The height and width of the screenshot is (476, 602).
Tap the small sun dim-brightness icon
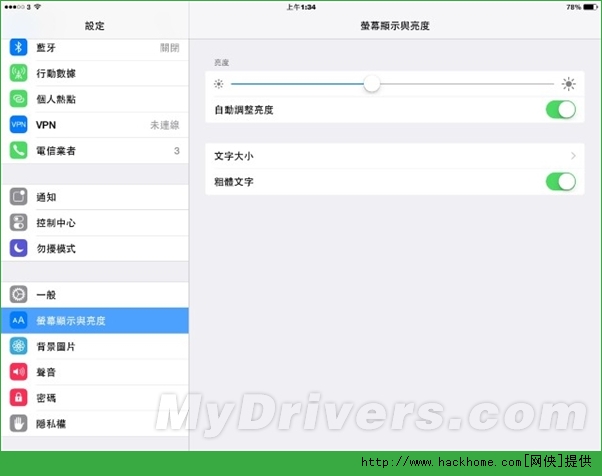point(218,84)
